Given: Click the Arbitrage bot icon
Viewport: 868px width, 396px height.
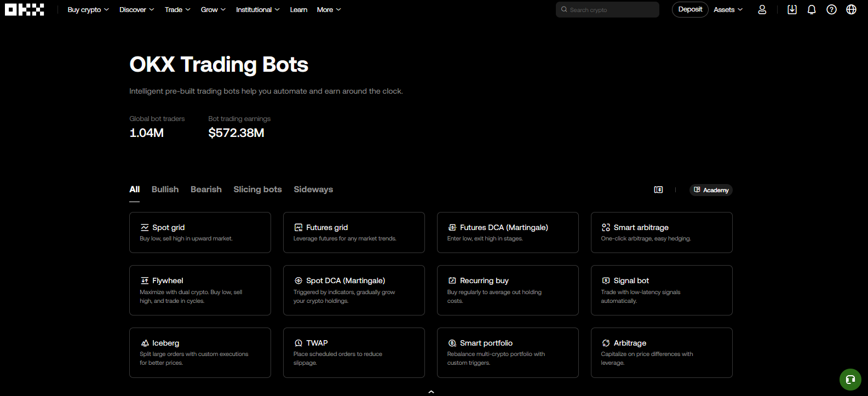Looking at the screenshot, I should [606, 343].
